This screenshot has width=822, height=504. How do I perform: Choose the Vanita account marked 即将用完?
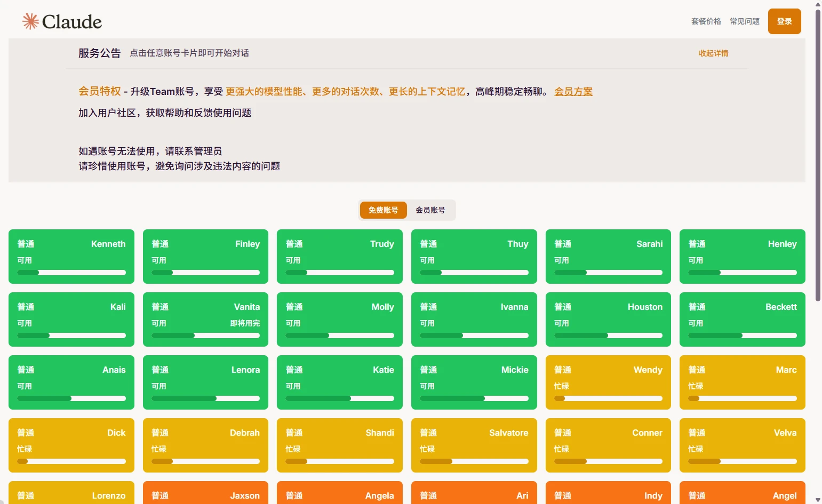click(205, 319)
